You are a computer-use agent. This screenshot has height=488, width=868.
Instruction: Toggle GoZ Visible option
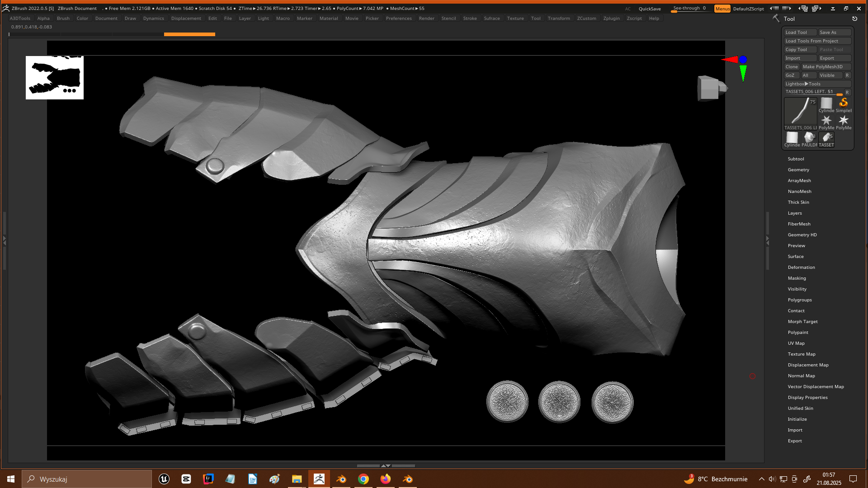(x=830, y=75)
